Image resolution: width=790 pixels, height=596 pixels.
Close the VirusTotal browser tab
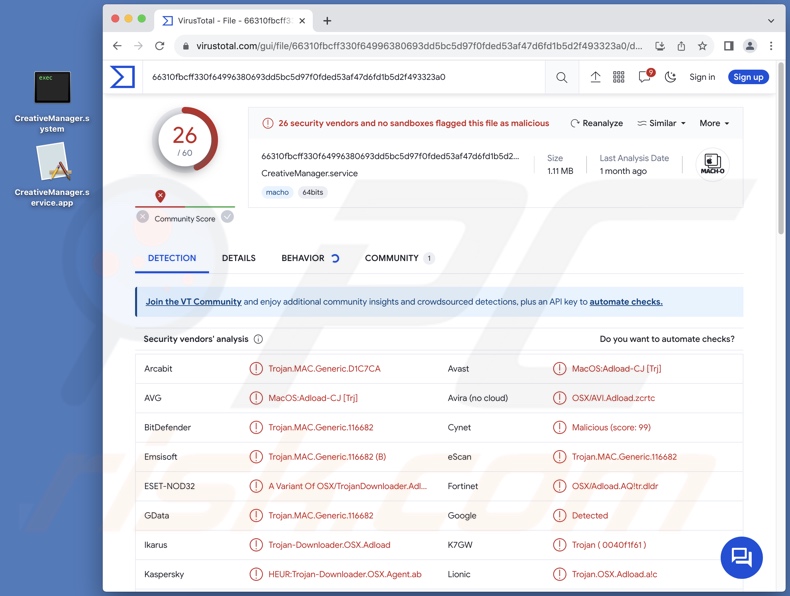coord(302,21)
